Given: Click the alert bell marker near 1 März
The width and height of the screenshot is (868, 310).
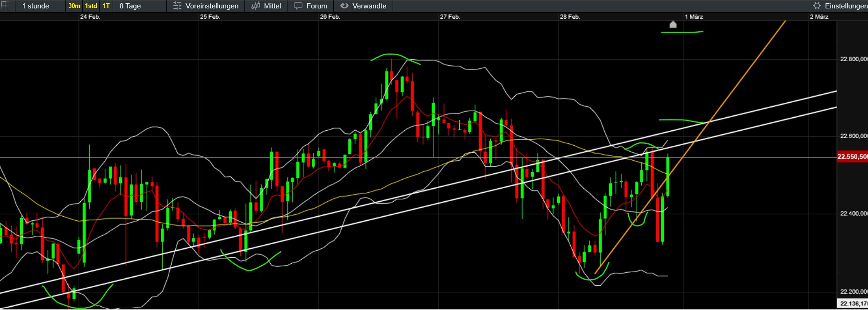Looking at the screenshot, I should tap(673, 24).
